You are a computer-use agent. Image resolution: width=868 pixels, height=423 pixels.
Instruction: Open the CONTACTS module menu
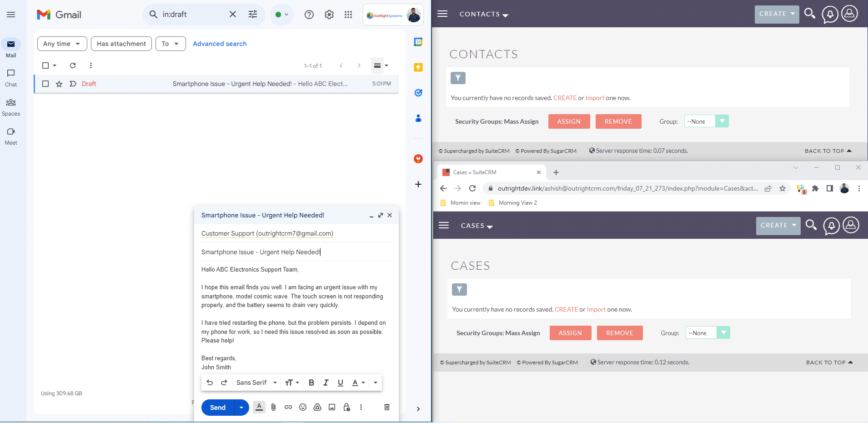[x=484, y=14]
